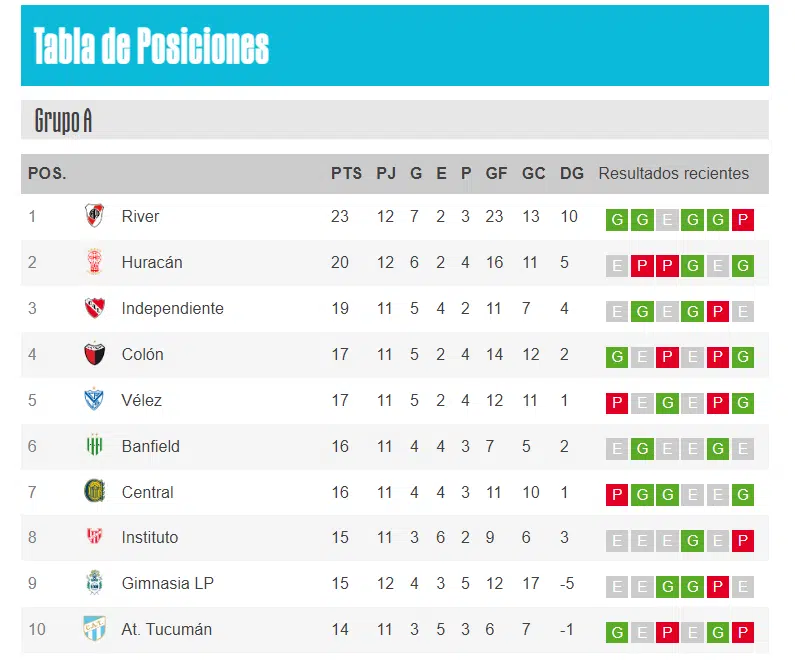This screenshot has height=660, width=795.
Task: Click Huracán's first gray E result badge
Action: pos(617,266)
